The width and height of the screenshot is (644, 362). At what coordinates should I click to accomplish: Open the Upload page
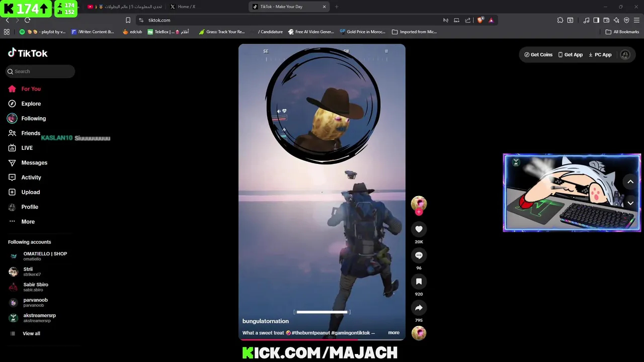[x=24, y=192]
